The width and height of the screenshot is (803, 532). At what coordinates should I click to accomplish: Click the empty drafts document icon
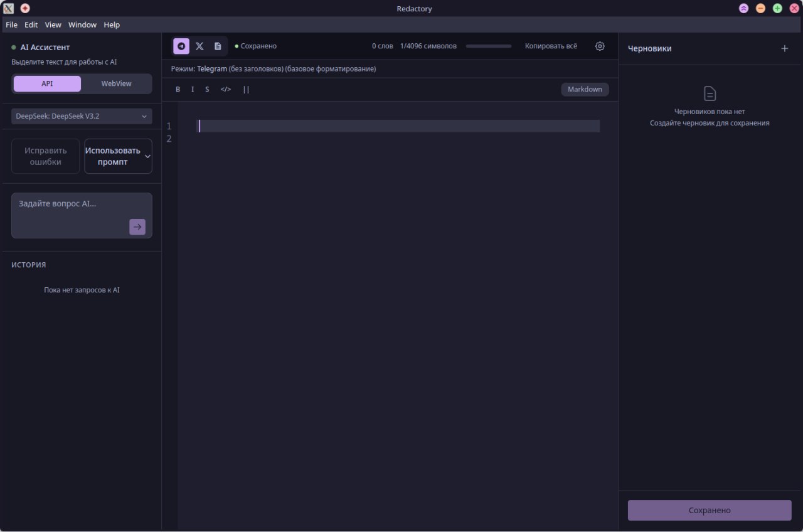pos(710,93)
